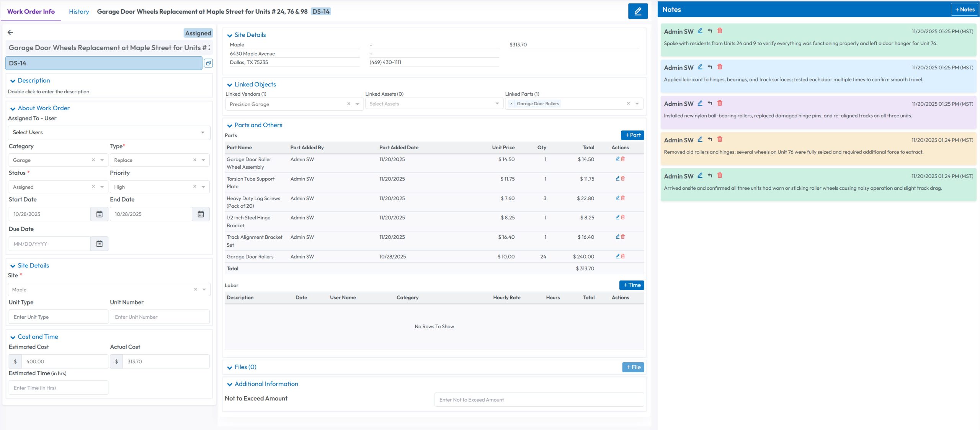
Task: Open the Start Date calendar picker
Action: (100, 214)
